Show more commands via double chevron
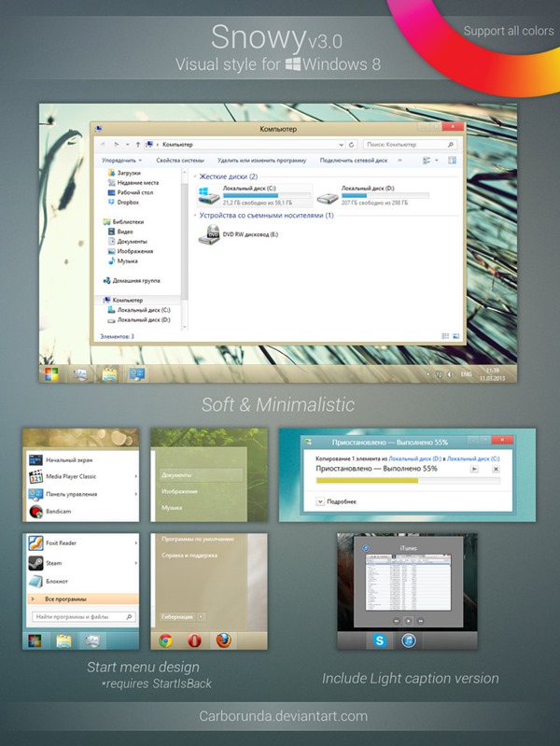The width and height of the screenshot is (560, 746). [399, 161]
